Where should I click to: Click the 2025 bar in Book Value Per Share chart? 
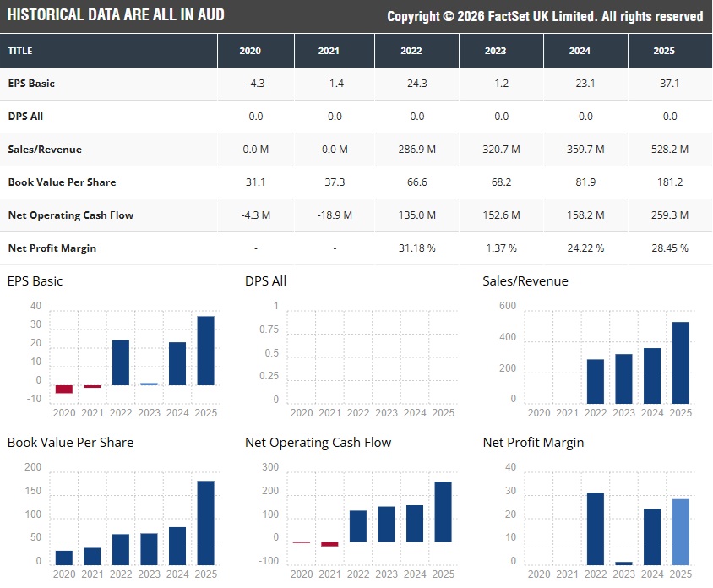[205, 522]
